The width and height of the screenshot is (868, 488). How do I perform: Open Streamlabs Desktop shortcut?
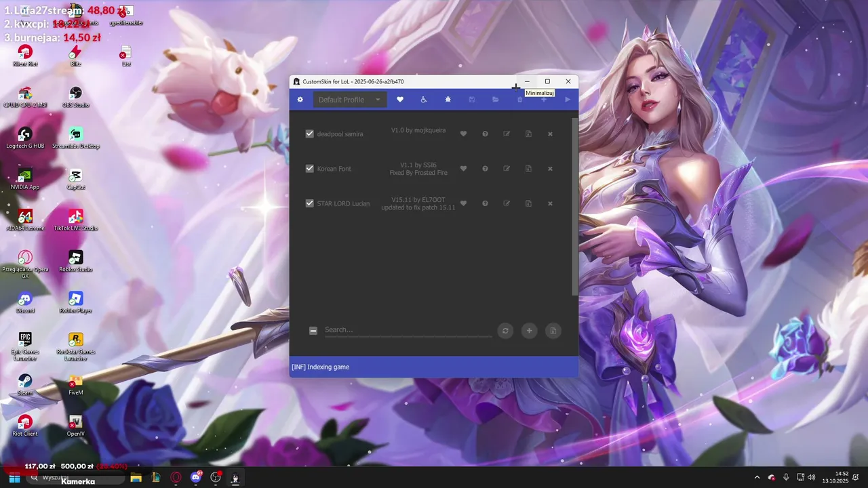click(x=75, y=138)
